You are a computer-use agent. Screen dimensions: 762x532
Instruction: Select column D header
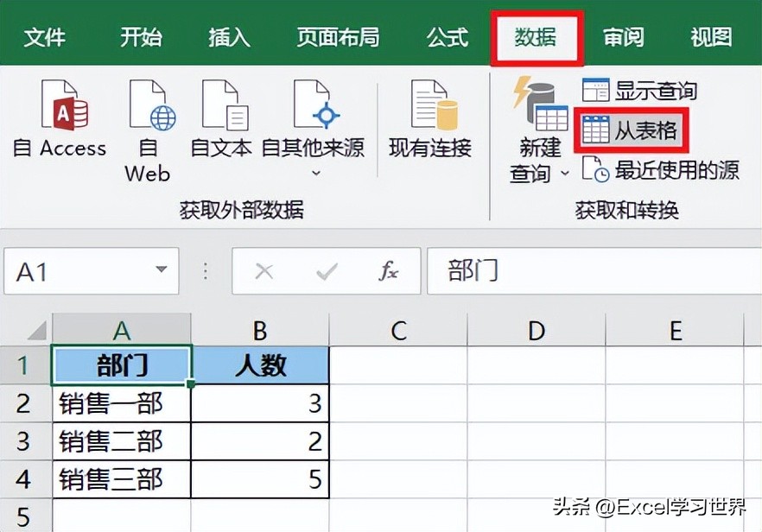coord(537,331)
